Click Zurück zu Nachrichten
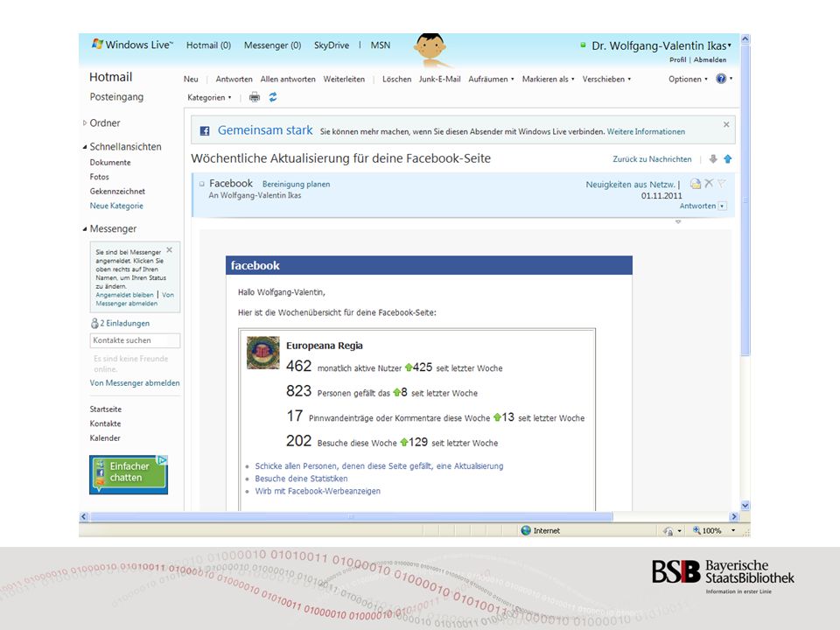The image size is (840, 630). [x=652, y=159]
